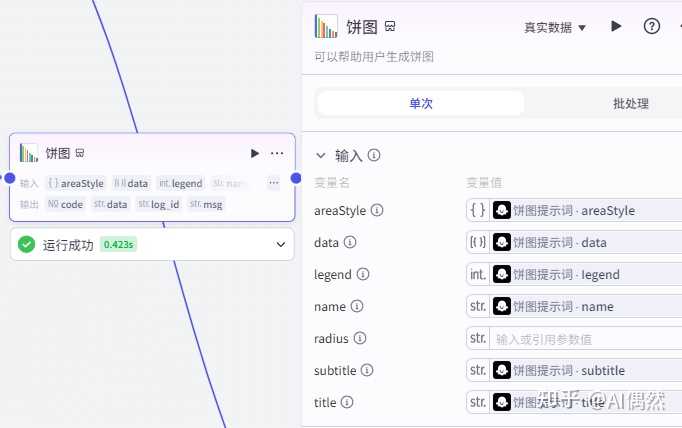Screen dimensions: 682x428
Task: Click the pie chart node icon on canvas
Action: 29,153
